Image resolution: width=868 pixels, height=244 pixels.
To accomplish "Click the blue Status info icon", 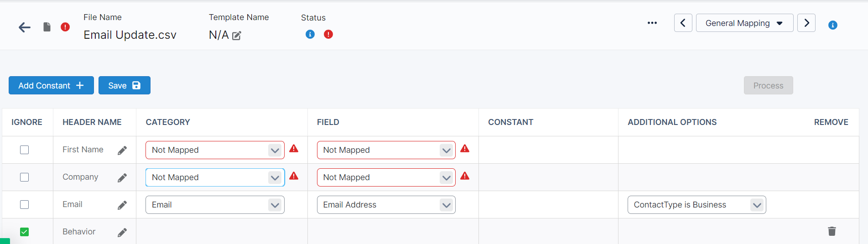I will 310,34.
